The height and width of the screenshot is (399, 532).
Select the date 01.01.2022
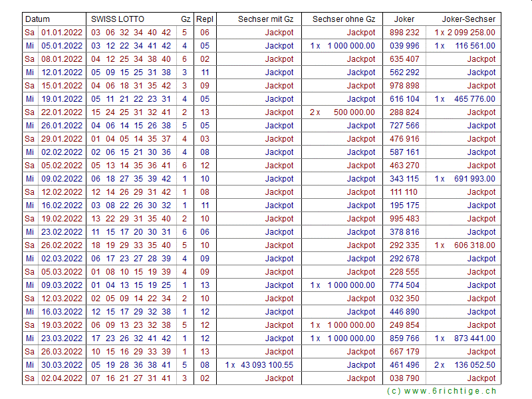(62, 33)
